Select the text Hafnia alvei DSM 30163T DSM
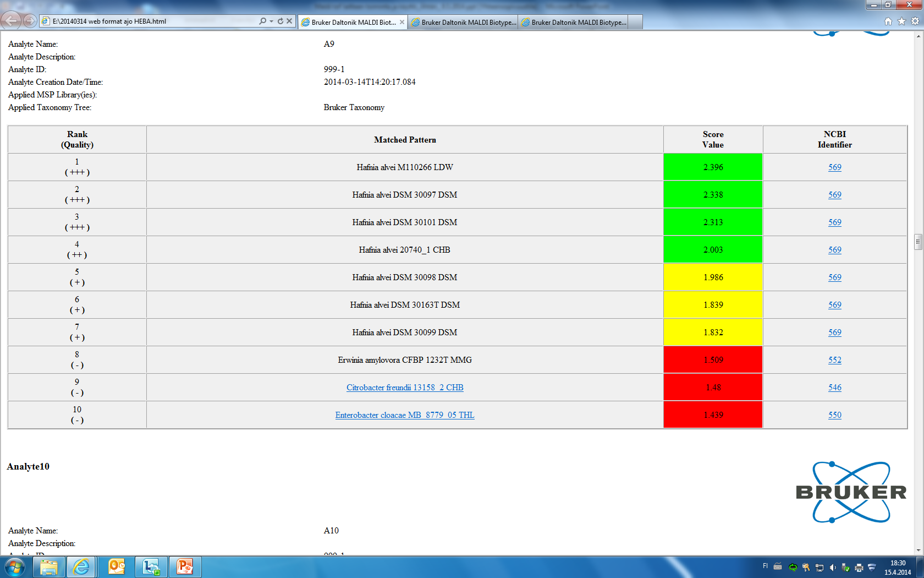Image resolution: width=924 pixels, height=578 pixels. point(405,305)
